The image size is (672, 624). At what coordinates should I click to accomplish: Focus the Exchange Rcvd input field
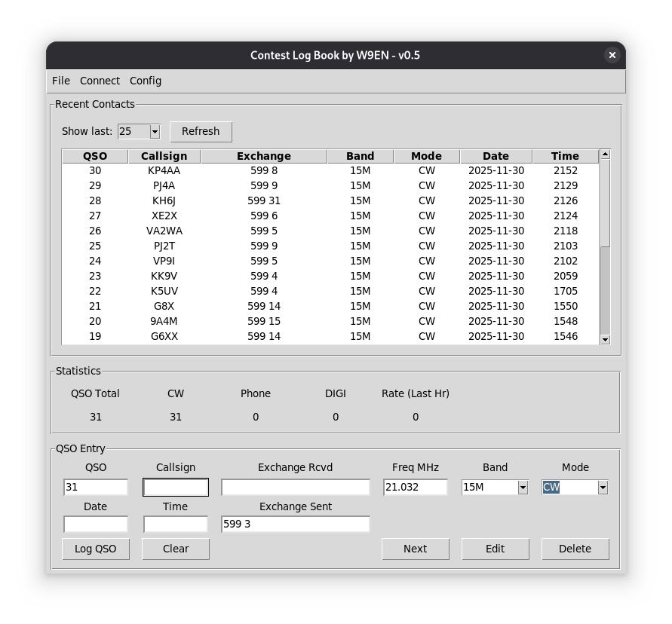coord(296,487)
